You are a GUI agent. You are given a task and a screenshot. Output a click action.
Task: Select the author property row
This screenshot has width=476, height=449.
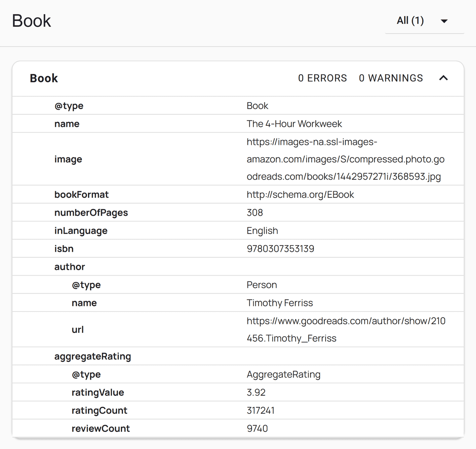70,267
